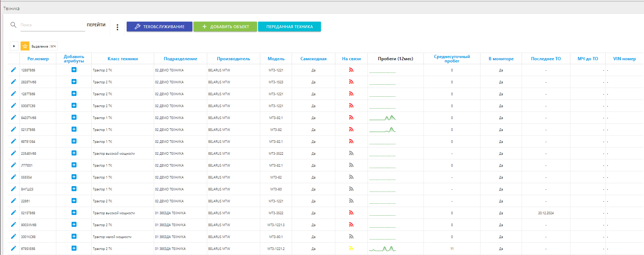
Task: Expand the filter panel arrow
Action: [14, 46]
